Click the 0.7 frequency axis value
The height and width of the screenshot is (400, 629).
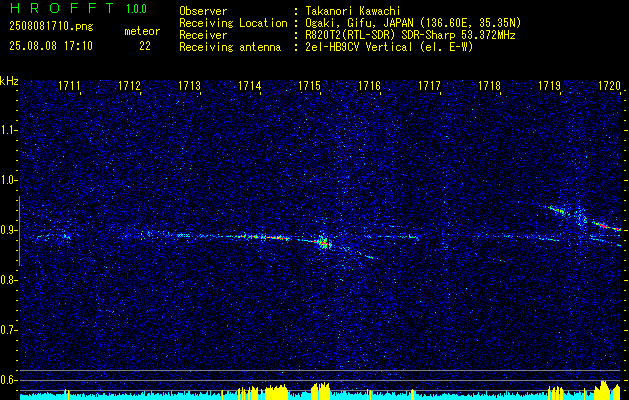[9, 330]
